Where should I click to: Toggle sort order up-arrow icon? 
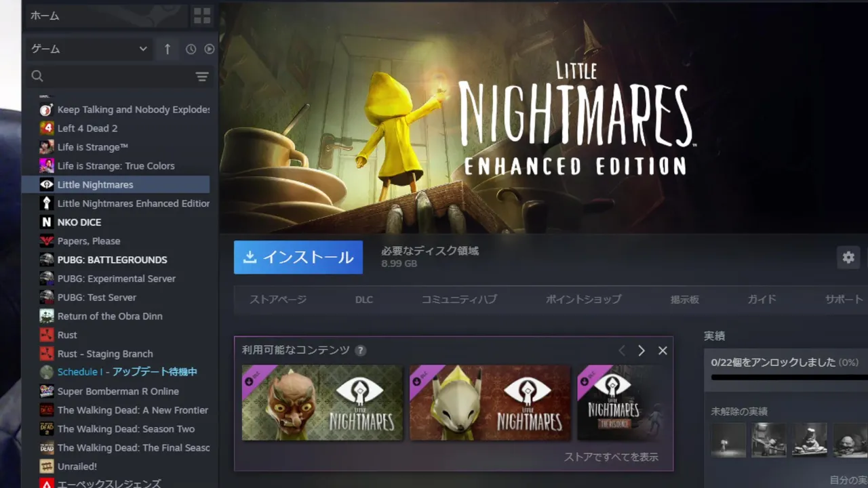(x=167, y=49)
